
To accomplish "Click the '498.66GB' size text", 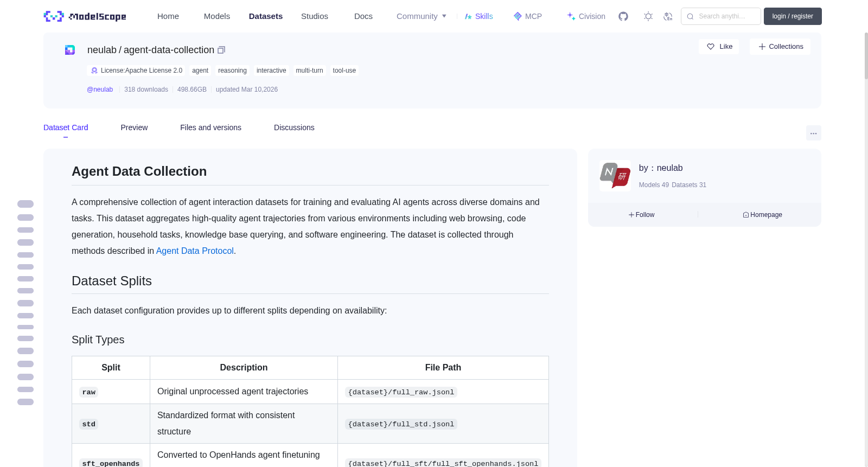I will [x=192, y=89].
